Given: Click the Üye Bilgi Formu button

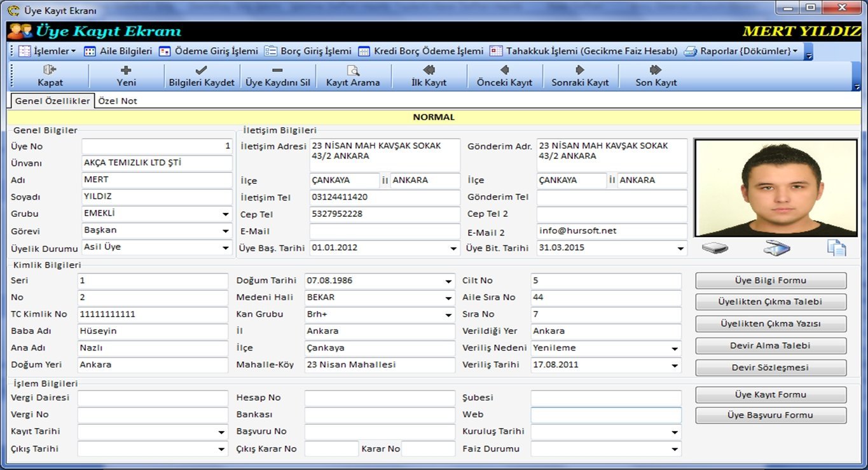Looking at the screenshot, I should point(770,280).
